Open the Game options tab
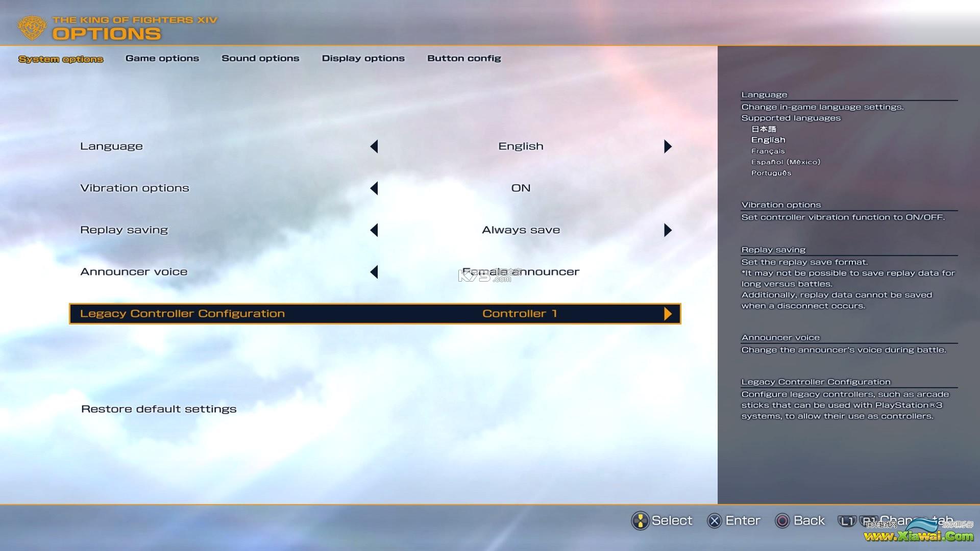 pyautogui.click(x=162, y=58)
